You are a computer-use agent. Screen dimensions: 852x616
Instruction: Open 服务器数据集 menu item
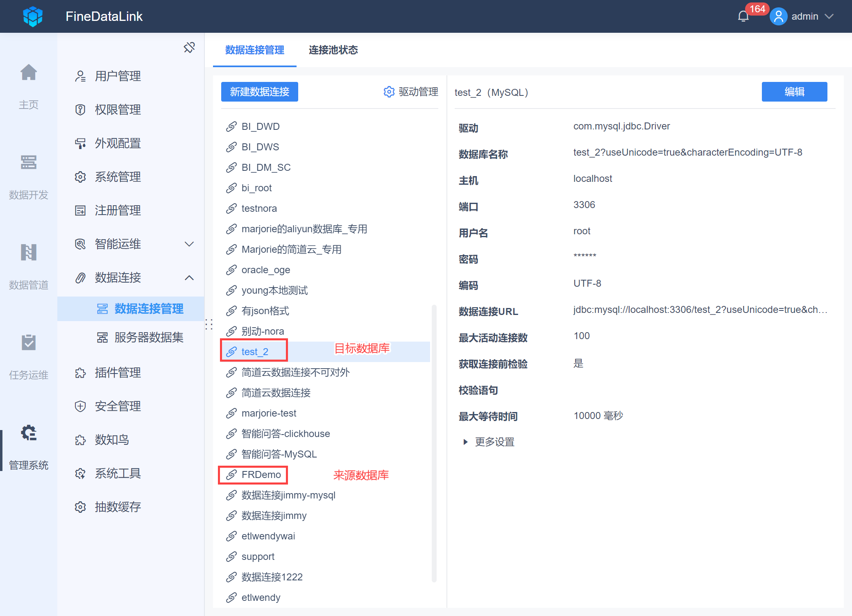point(149,337)
